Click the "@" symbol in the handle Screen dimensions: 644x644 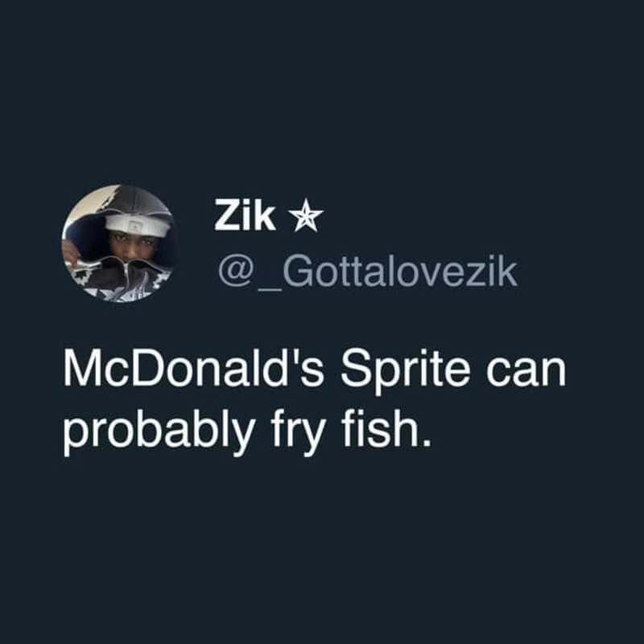click(231, 273)
